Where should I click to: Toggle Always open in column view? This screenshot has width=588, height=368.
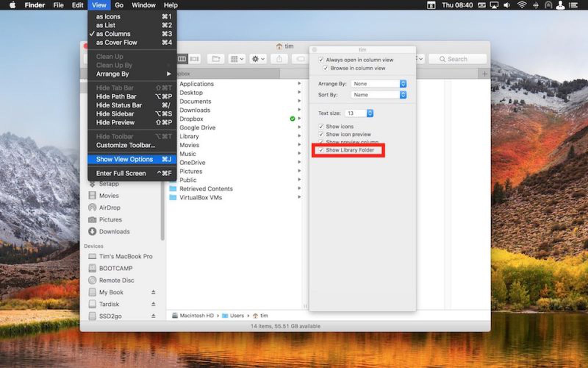[x=321, y=60]
